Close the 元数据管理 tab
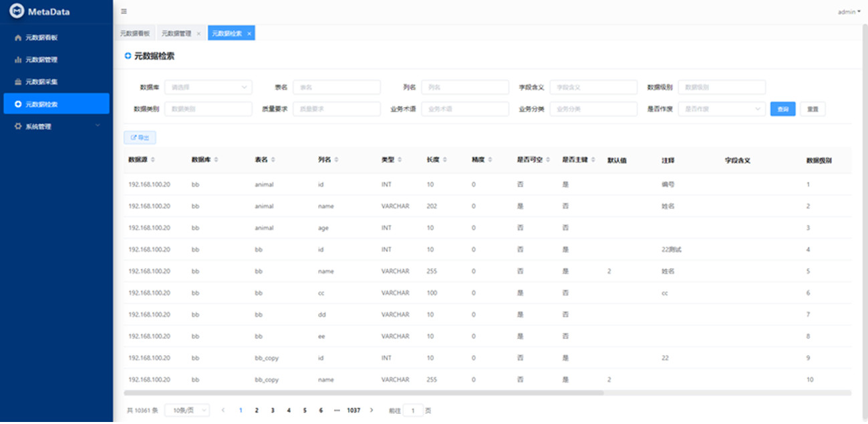This screenshot has width=868, height=424. tap(198, 33)
